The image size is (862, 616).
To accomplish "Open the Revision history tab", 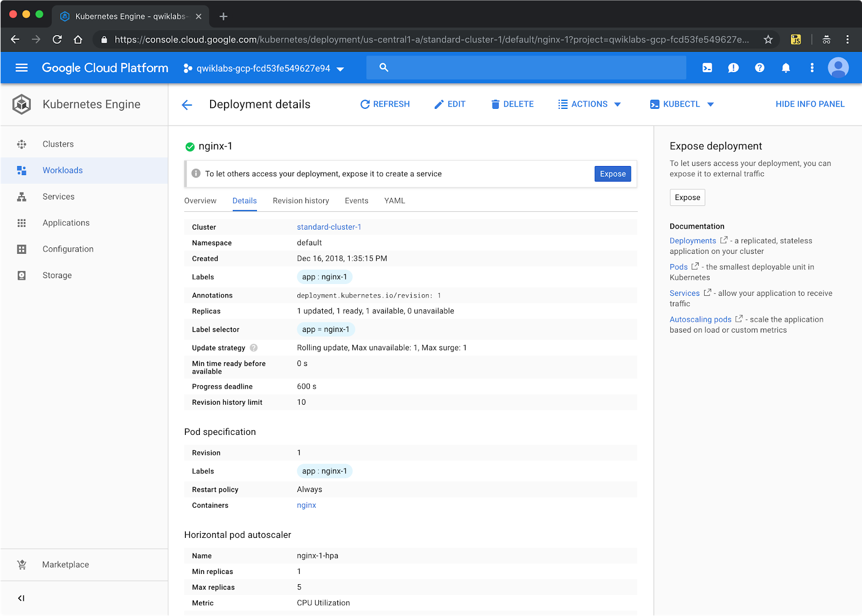I will [x=301, y=201].
